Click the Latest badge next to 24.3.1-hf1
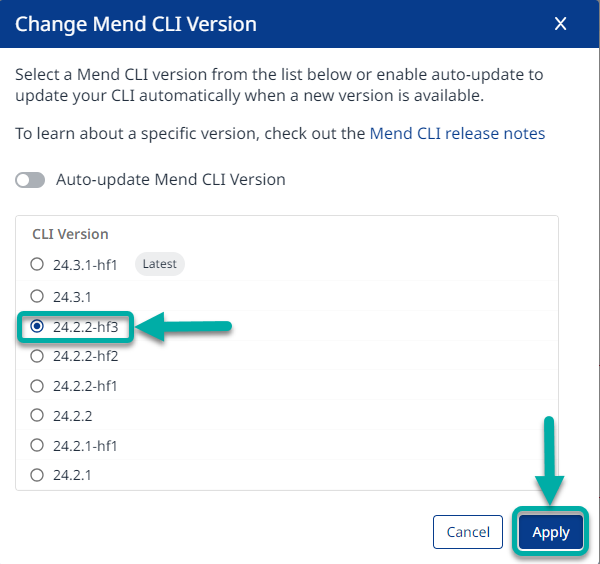Viewport: 600px width, 564px height. [160, 264]
